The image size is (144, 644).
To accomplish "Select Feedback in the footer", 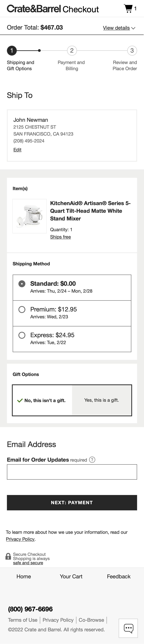I will [x=119, y=576].
